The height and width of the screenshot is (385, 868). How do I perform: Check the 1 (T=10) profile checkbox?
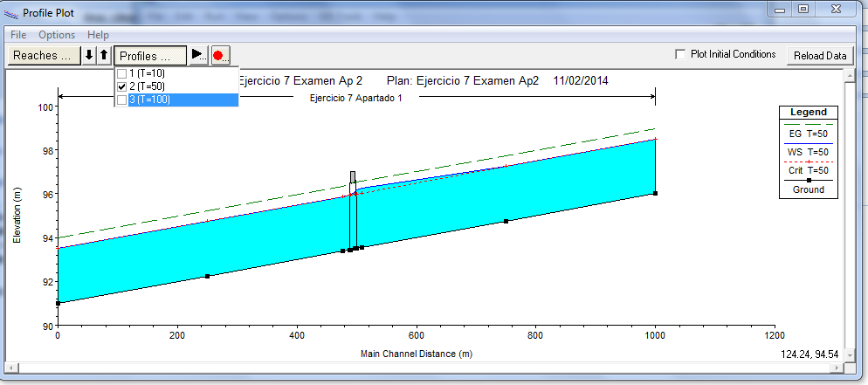click(122, 74)
